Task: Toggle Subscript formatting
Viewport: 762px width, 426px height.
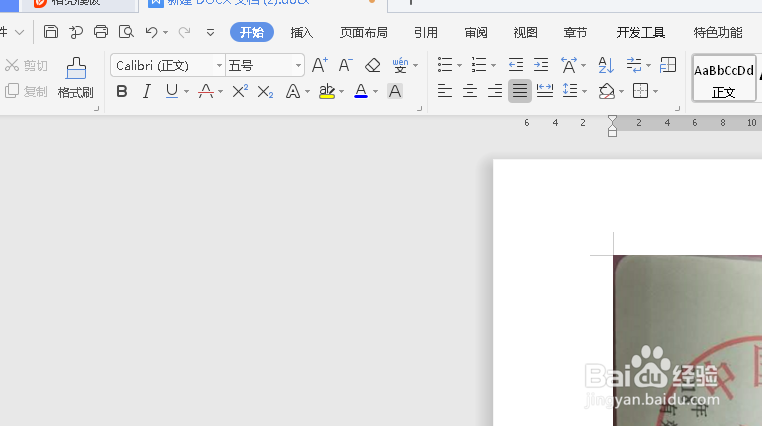Action: [265, 91]
